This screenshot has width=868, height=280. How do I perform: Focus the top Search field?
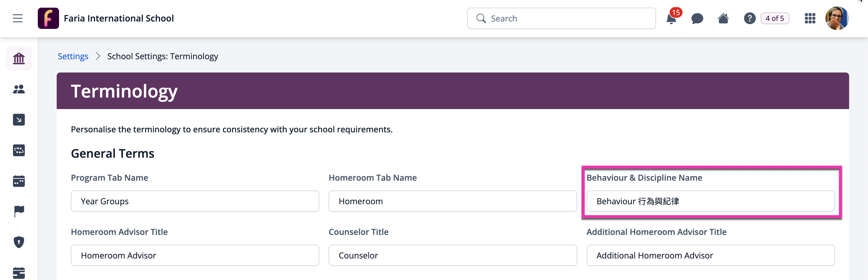tap(561, 19)
